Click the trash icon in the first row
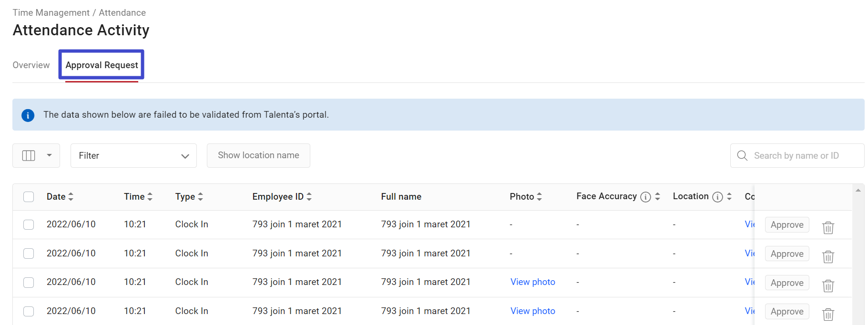 point(827,228)
